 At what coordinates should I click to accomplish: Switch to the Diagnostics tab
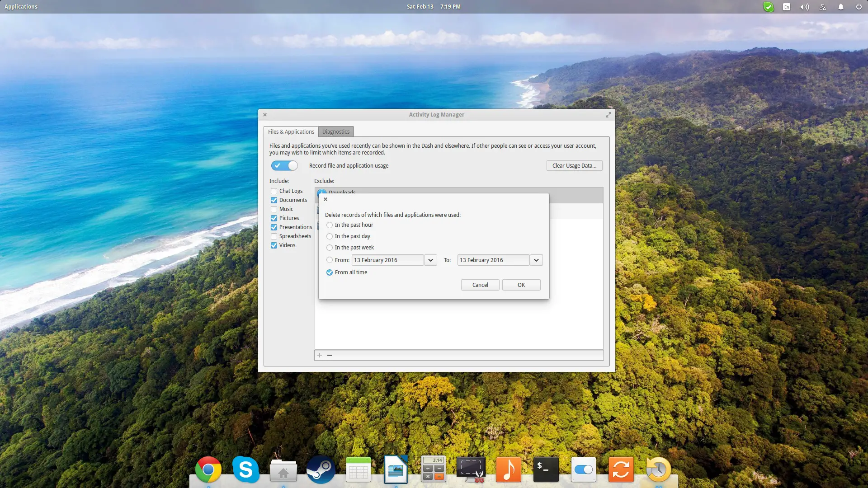(336, 132)
